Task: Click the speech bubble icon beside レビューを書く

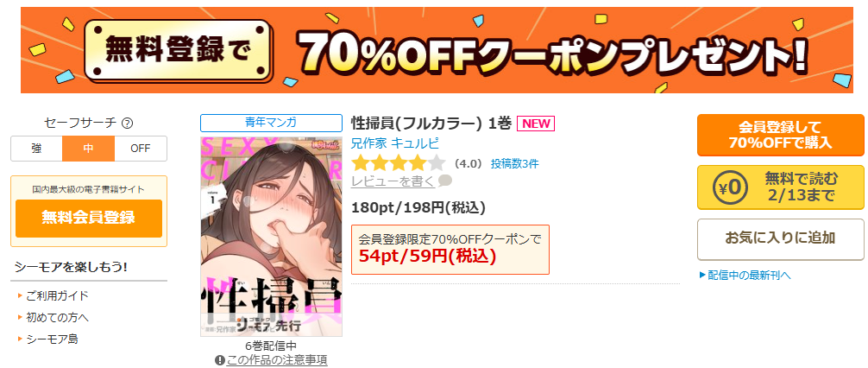Action: point(445,181)
